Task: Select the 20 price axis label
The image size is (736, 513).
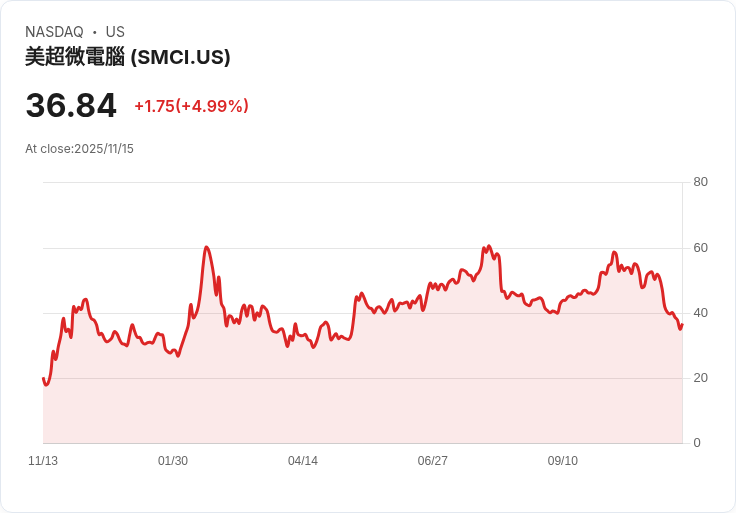Action: (x=701, y=378)
